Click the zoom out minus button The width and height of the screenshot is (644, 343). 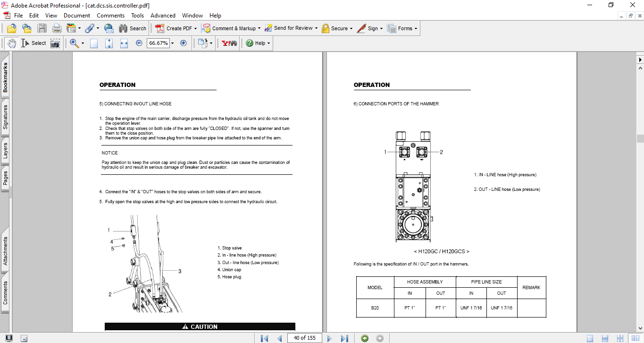(139, 43)
